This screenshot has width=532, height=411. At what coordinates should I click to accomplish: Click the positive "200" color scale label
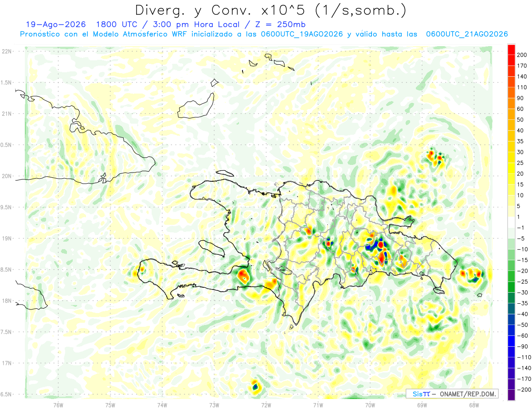tap(522, 55)
